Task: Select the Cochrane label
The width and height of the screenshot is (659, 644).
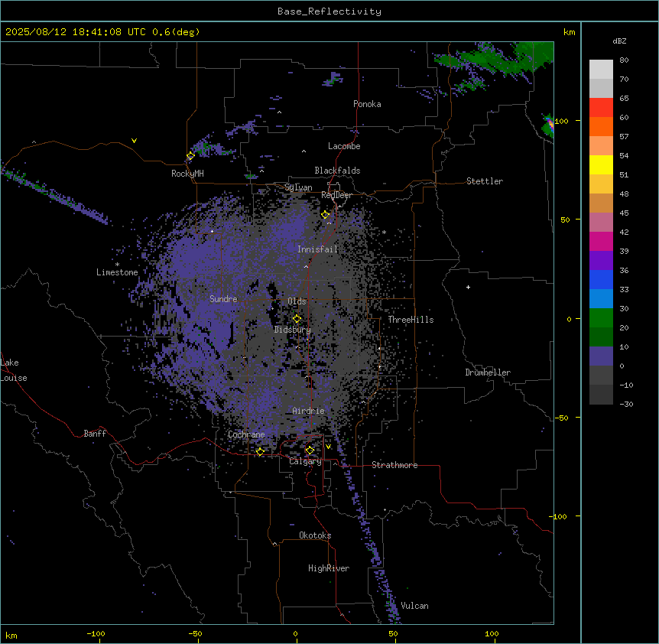Action: point(246,434)
